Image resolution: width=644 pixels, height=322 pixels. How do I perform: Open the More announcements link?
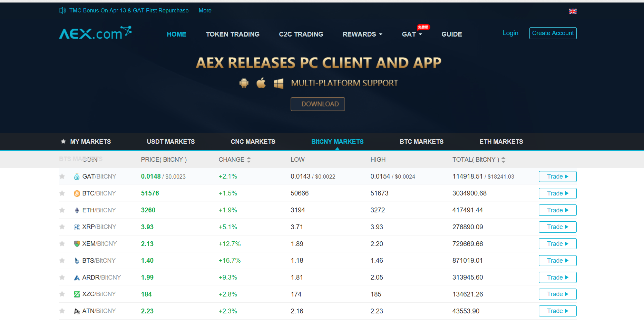pyautogui.click(x=205, y=11)
